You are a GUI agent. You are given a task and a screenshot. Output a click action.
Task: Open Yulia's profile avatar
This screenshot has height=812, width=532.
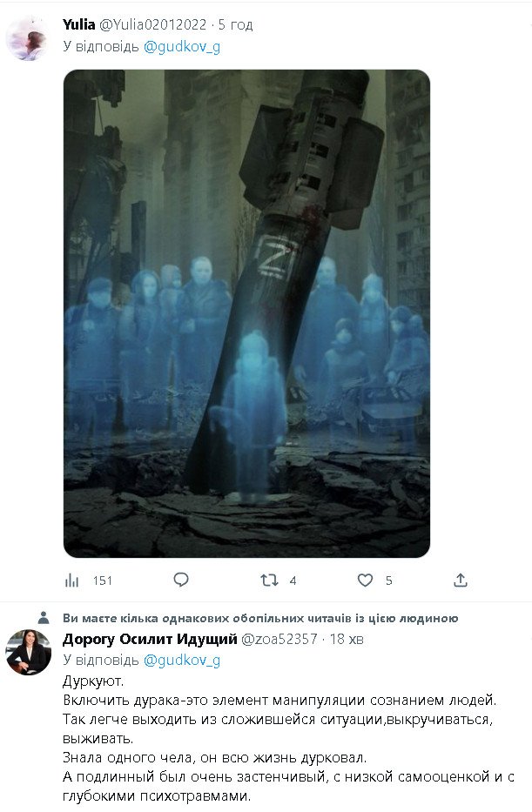click(28, 39)
